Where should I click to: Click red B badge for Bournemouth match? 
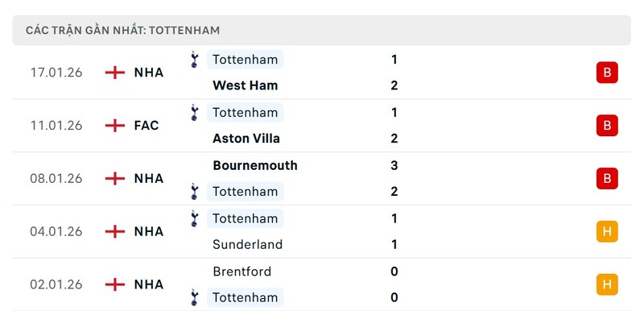tap(607, 178)
